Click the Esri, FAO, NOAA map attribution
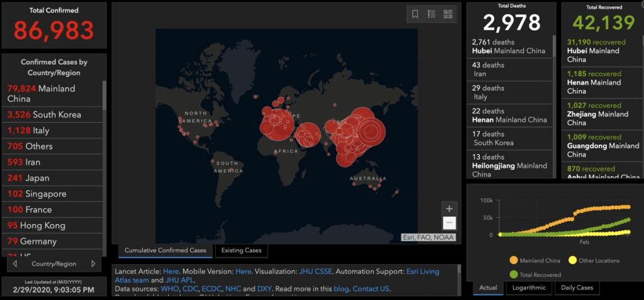 point(429,237)
